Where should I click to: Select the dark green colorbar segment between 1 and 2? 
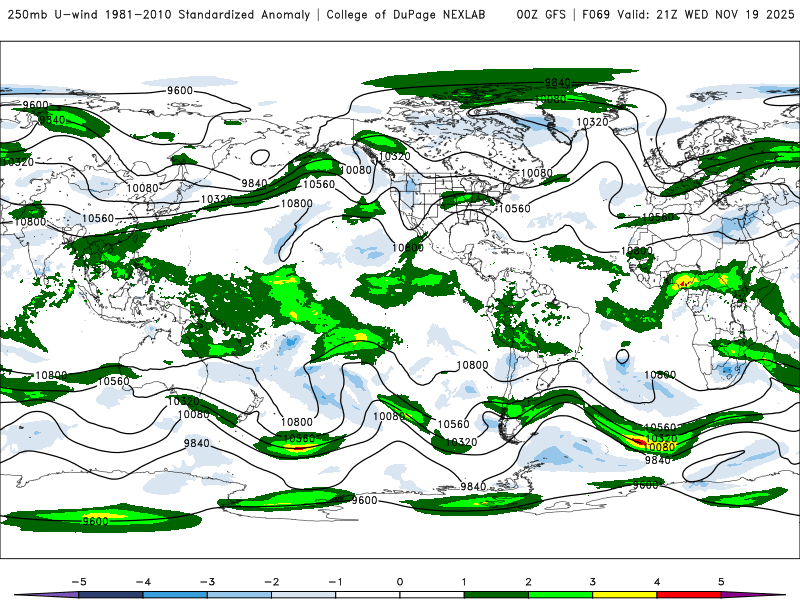tap(496, 595)
